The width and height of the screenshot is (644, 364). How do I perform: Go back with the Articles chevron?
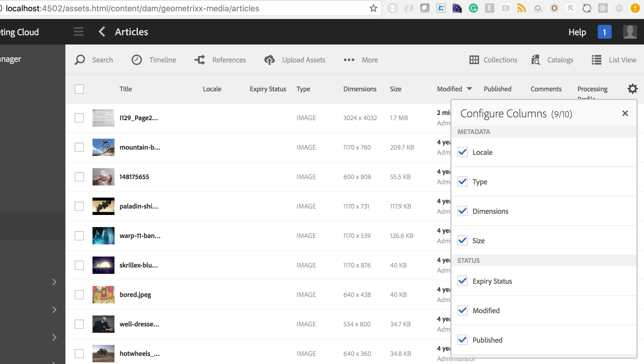(102, 31)
